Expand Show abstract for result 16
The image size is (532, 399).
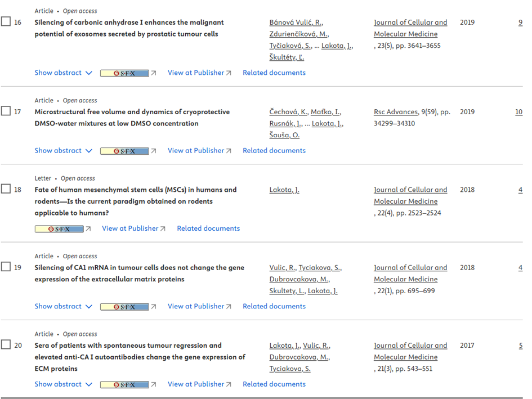coord(62,73)
